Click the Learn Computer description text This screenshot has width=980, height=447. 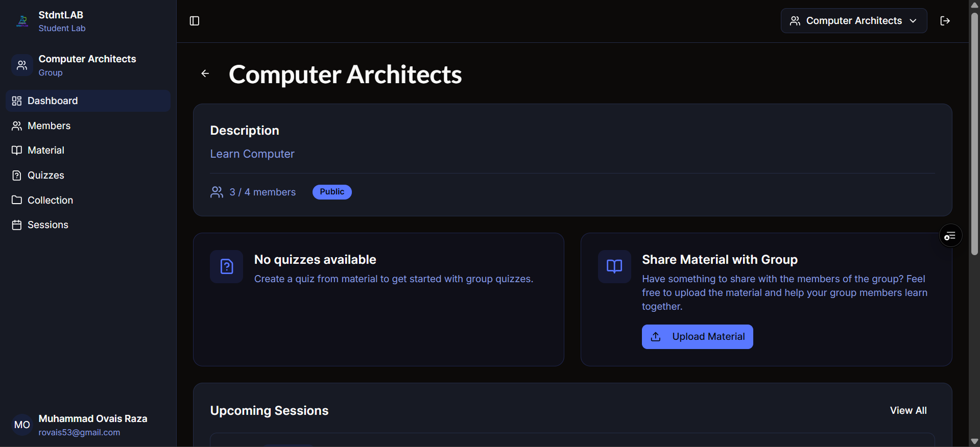click(252, 154)
